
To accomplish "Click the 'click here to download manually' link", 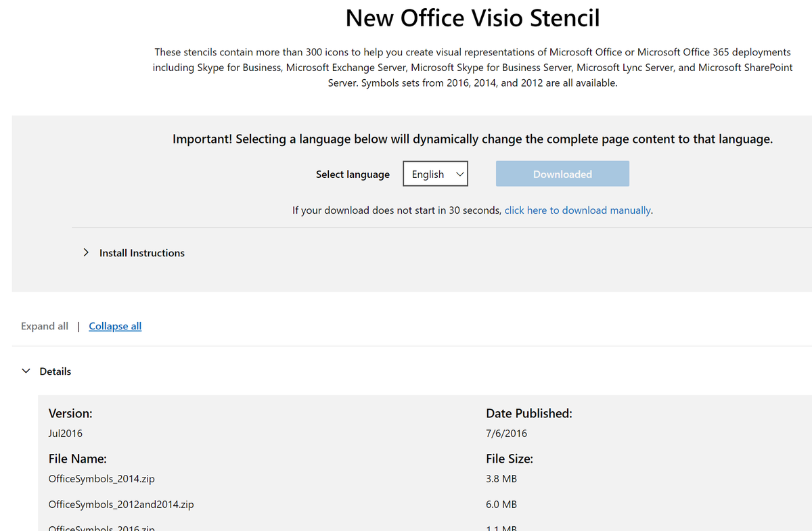I will (578, 210).
